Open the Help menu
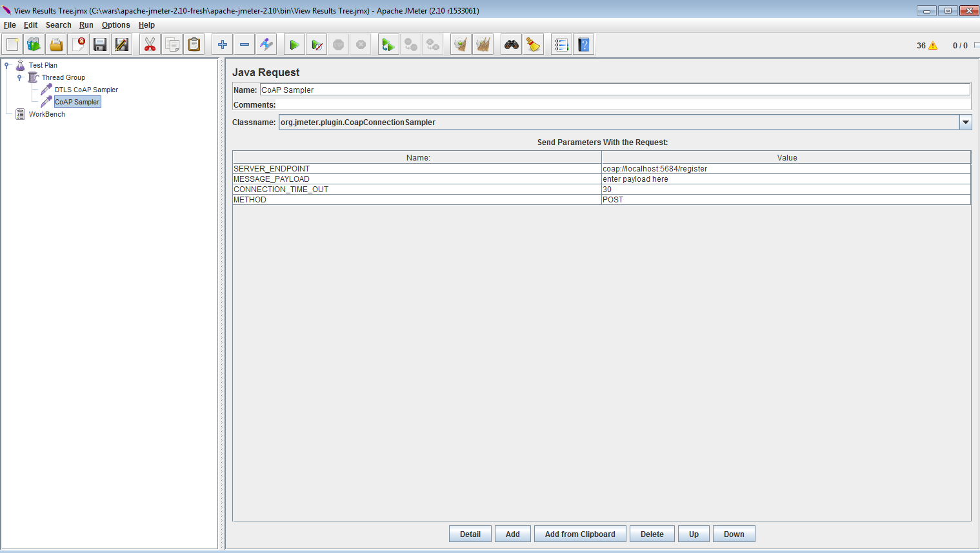 [146, 25]
